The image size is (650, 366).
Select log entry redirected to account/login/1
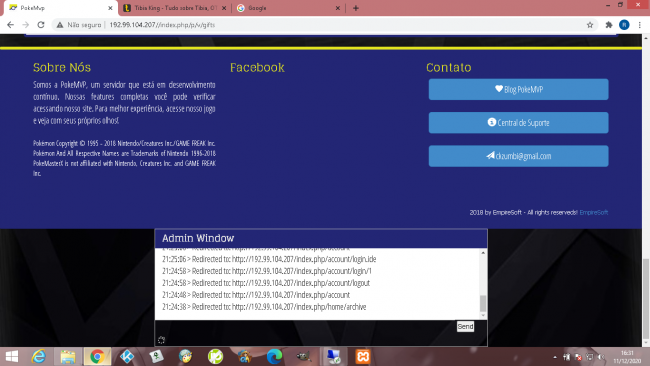267,271
